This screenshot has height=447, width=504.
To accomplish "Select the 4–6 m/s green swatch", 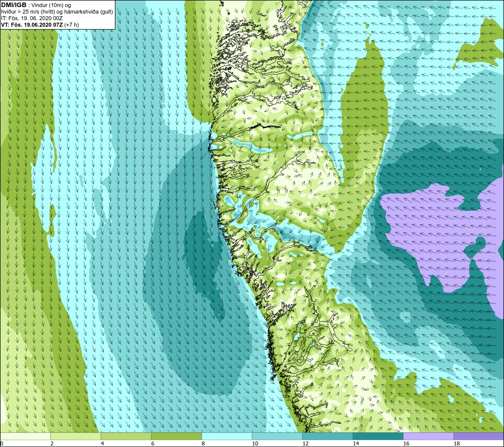I will click(126, 436).
